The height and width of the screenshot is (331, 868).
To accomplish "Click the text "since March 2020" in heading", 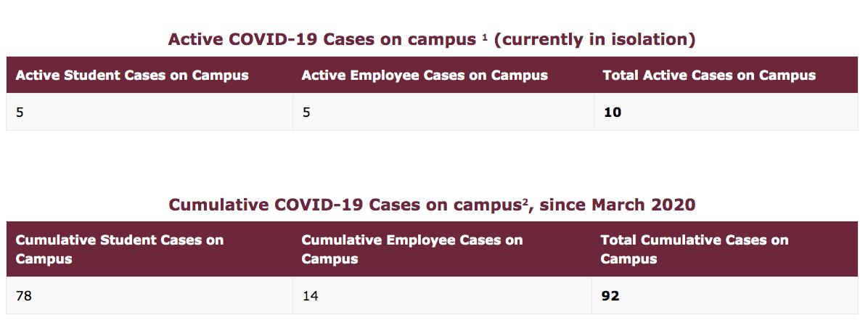I will (x=617, y=205).
